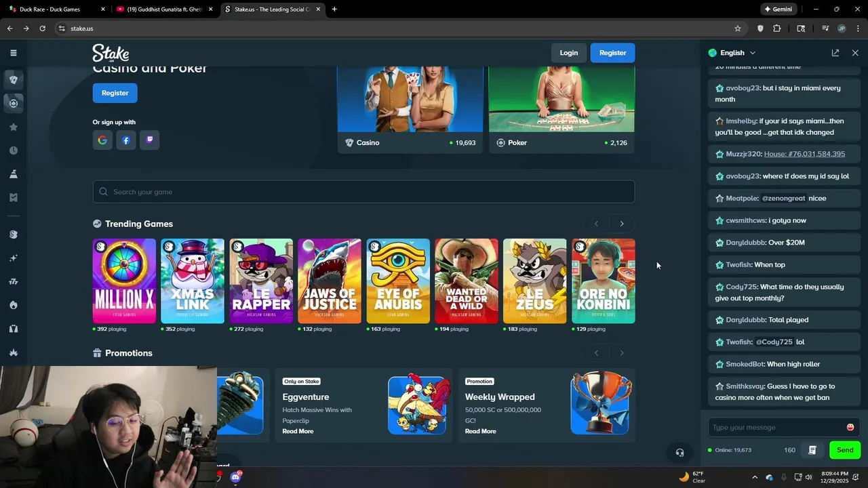Sign up with Twitch icon
The width and height of the screenshot is (868, 488).
point(149,140)
